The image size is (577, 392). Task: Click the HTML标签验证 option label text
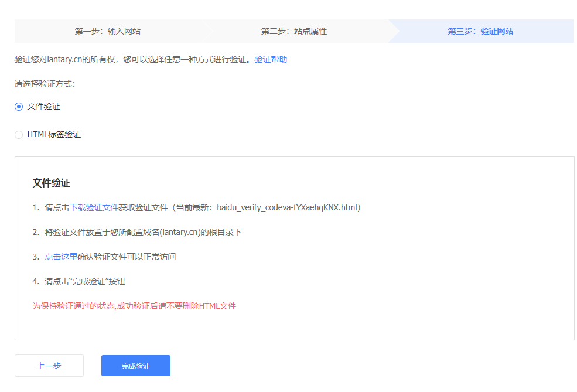pos(54,135)
